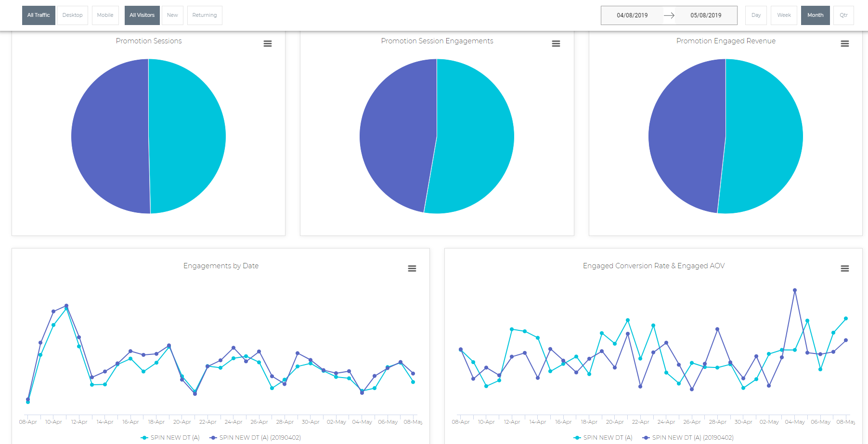Switch granularity to Week
The image size is (868, 444).
(x=783, y=15)
